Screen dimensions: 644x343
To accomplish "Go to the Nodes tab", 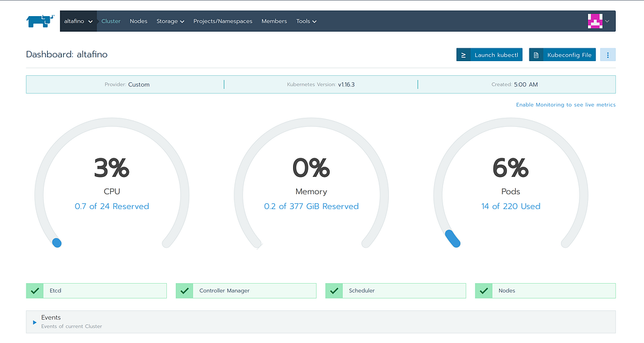I will (138, 21).
